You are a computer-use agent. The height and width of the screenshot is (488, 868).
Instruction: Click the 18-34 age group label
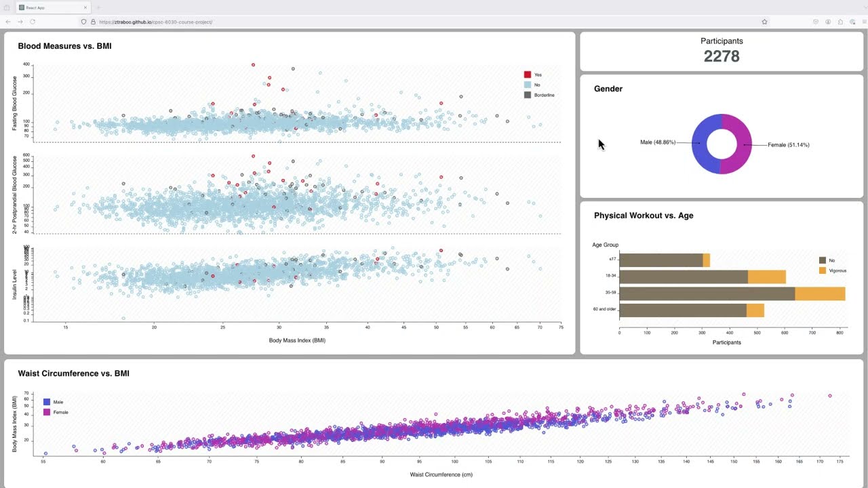point(611,276)
